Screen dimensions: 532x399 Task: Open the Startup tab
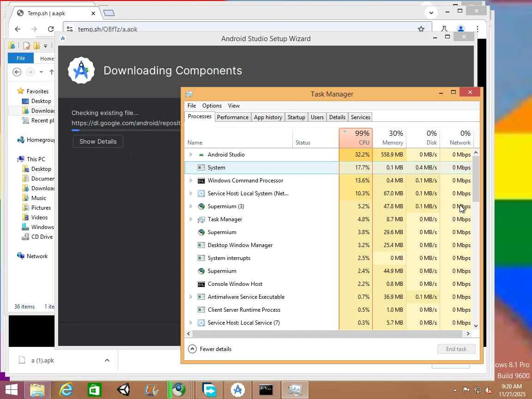[296, 117]
